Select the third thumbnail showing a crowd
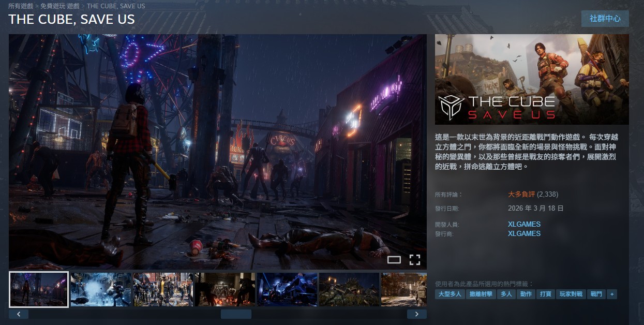644x325 pixels. [162, 289]
